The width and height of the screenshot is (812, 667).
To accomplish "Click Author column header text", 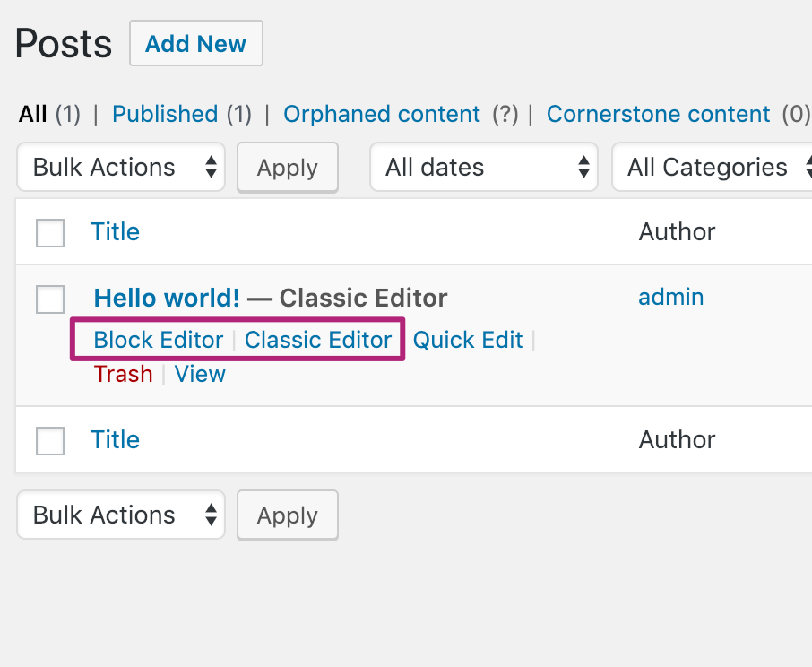I will 677,231.
